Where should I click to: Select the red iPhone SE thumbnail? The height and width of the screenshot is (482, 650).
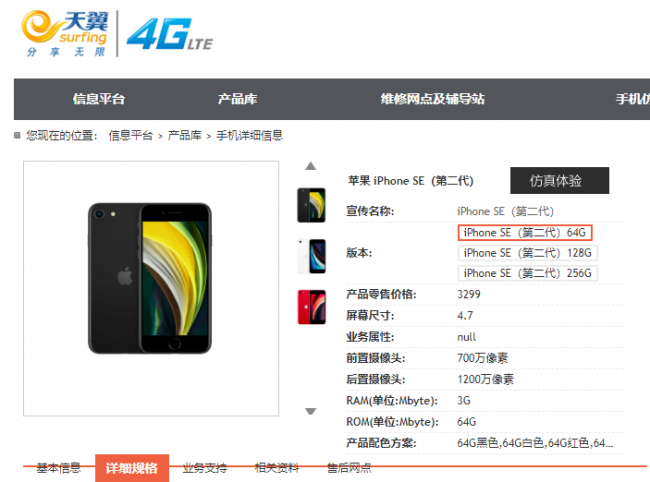coord(311,307)
